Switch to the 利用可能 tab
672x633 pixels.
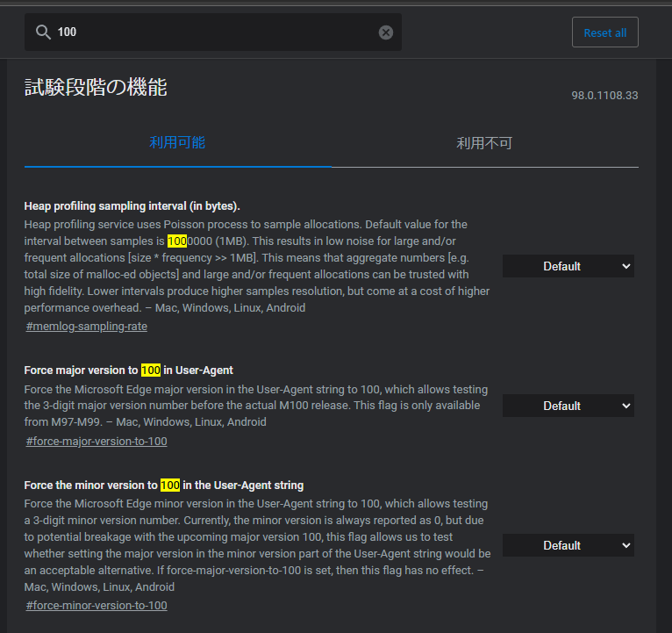pyautogui.click(x=177, y=143)
